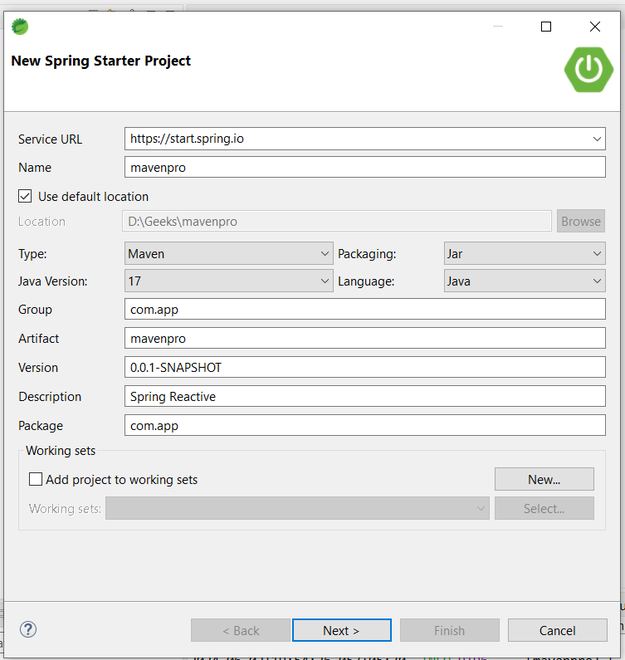This screenshot has width=625, height=660.
Task: Click the < Back button
Action: coord(240,630)
